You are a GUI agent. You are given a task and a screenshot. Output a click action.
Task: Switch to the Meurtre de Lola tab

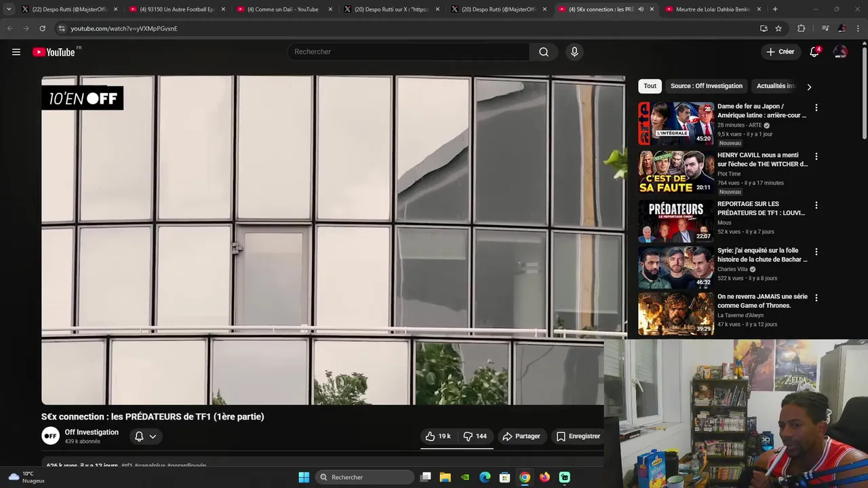click(712, 9)
